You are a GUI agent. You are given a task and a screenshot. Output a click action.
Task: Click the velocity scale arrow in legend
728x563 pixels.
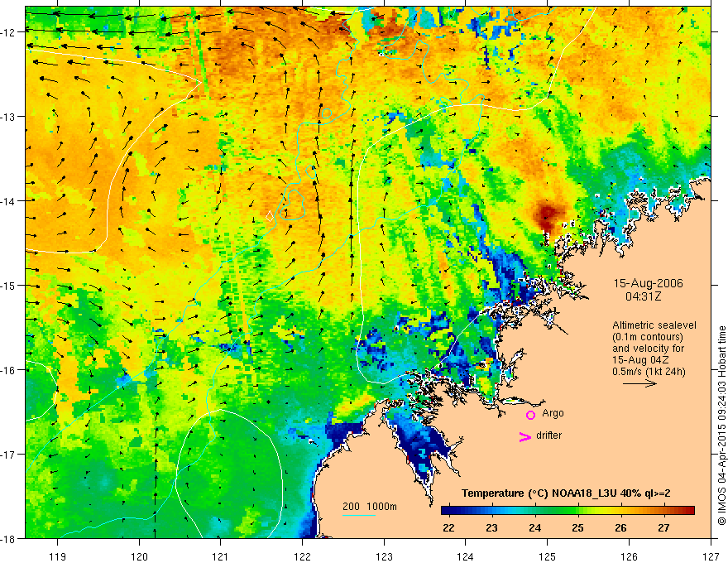[x=639, y=383]
